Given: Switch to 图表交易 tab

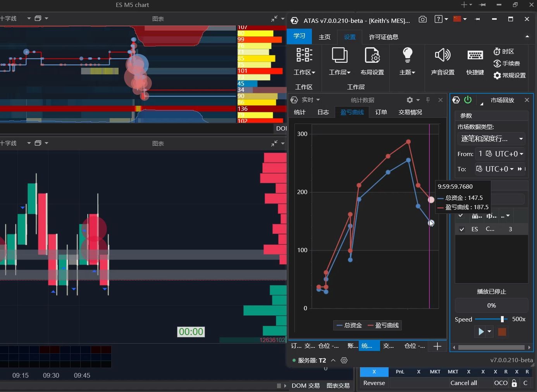Looking at the screenshot, I should pyautogui.click(x=338, y=386).
